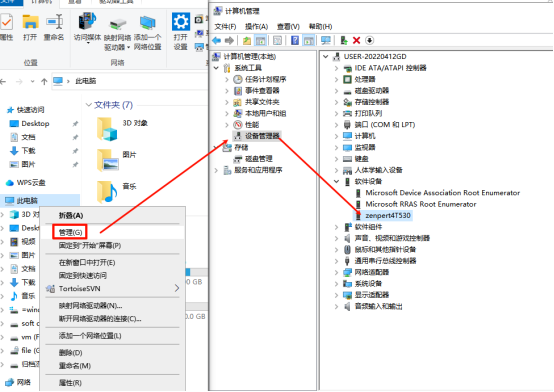
Task: Click the Explorer up-arrow navigation button
Action: [x=44, y=82]
